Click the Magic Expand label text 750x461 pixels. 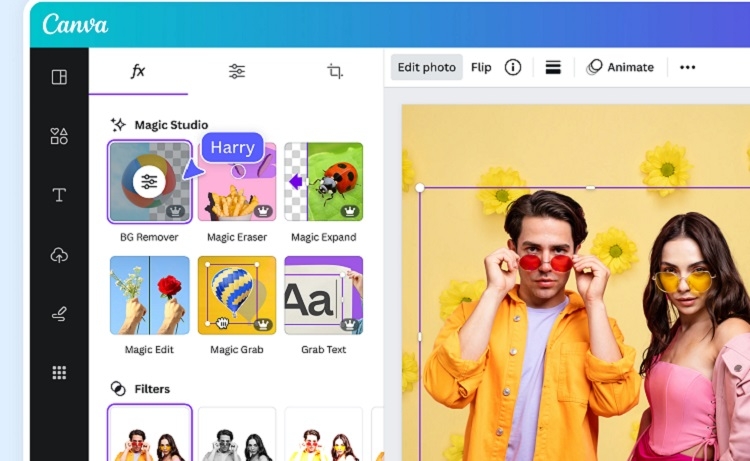click(324, 237)
